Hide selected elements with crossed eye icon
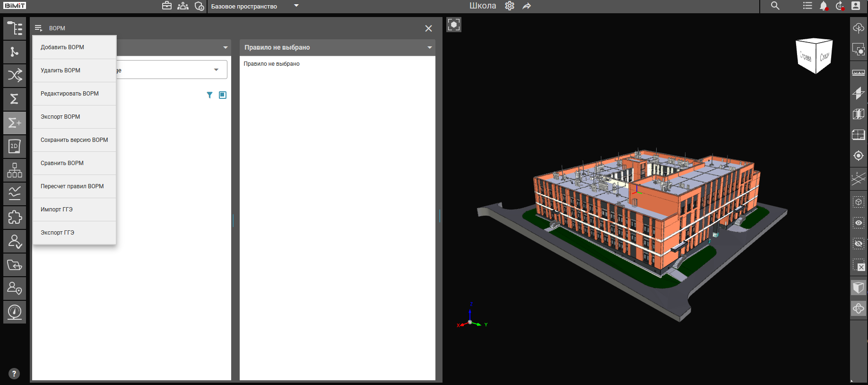This screenshot has width=868, height=385. (x=859, y=244)
